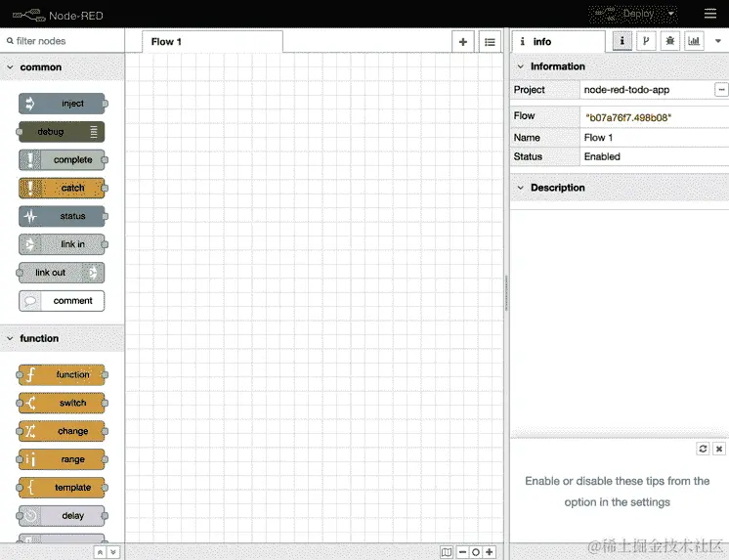
Task: Focus the filter nodes search field
Action: coord(62,41)
